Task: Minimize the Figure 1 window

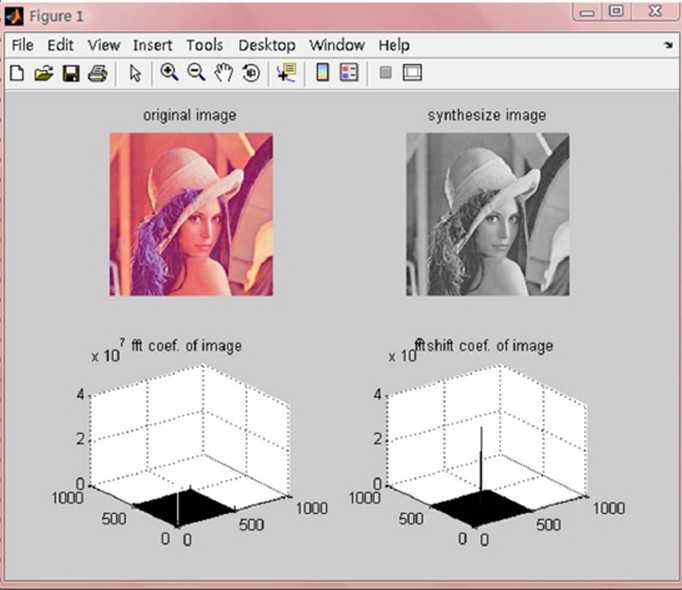Action: [587, 12]
